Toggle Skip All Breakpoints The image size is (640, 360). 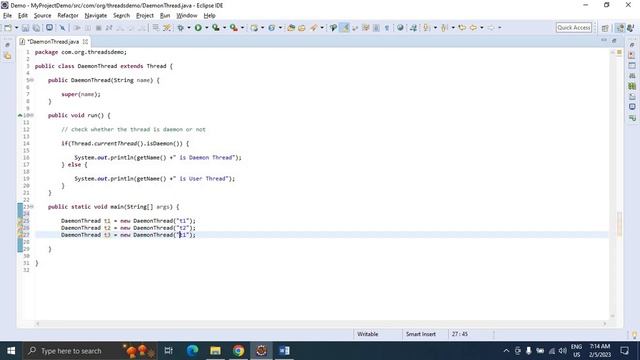tap(62, 28)
